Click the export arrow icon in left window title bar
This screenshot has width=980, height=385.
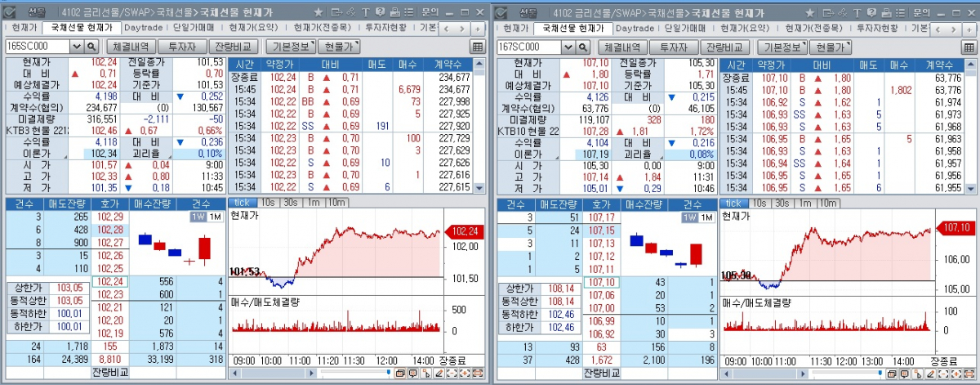[x=336, y=12]
